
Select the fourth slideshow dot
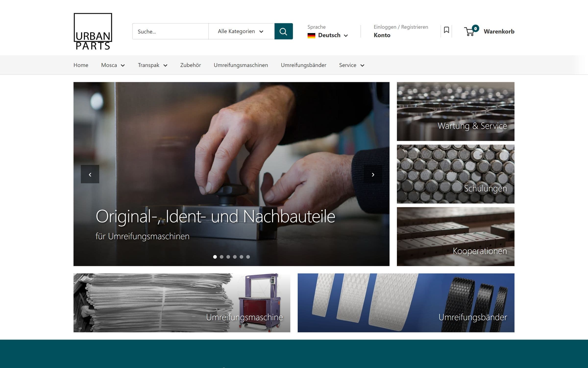pyautogui.click(x=235, y=257)
